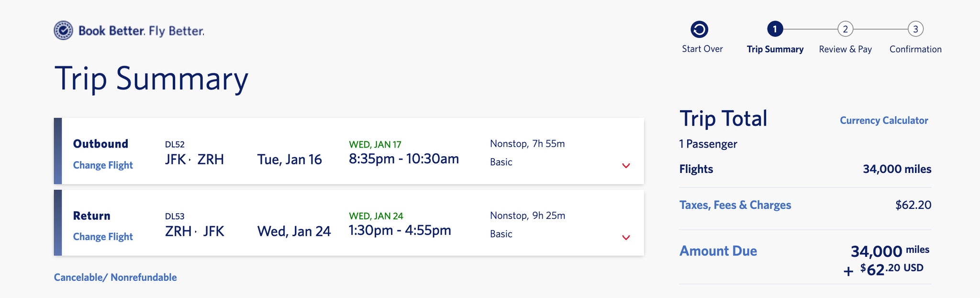This screenshot has height=298, width=980.
Task: Click the Amount Due label
Action: point(718,251)
